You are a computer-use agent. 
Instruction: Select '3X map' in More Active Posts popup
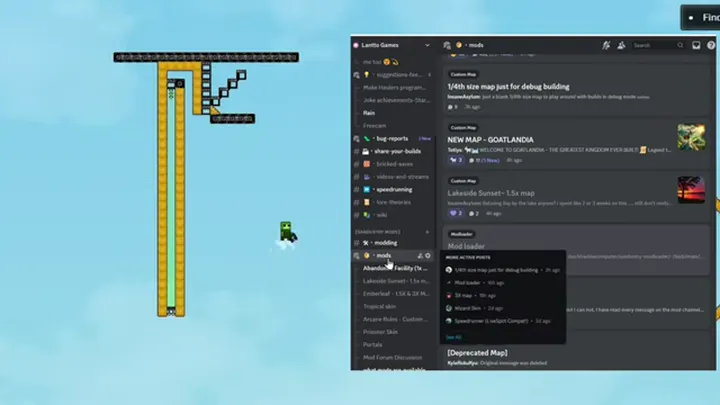click(x=502, y=295)
